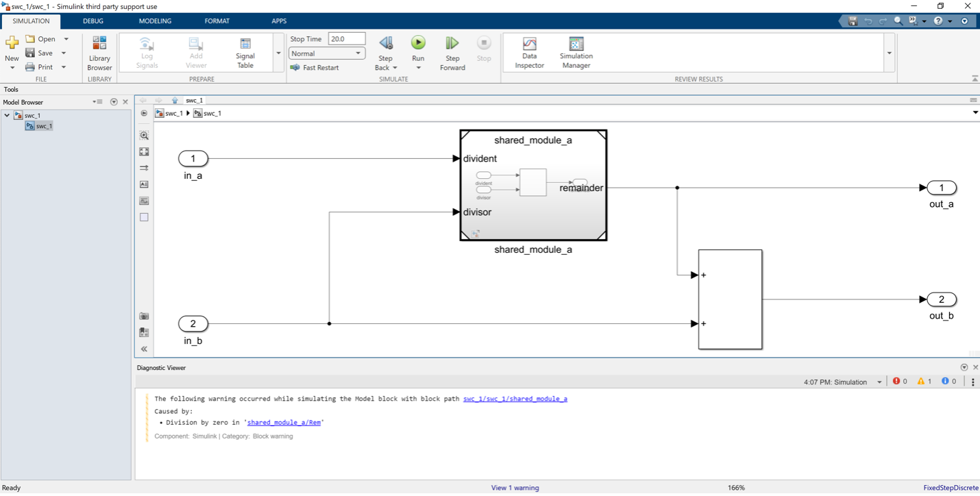980x496 pixels.
Task: Click the undo arrow in quick access toolbar
Action: tap(868, 21)
